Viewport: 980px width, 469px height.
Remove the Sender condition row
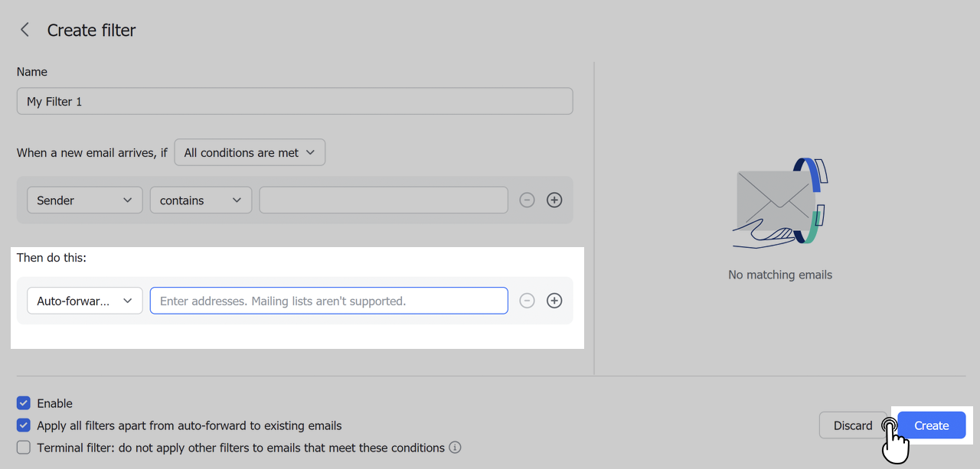[x=527, y=200]
